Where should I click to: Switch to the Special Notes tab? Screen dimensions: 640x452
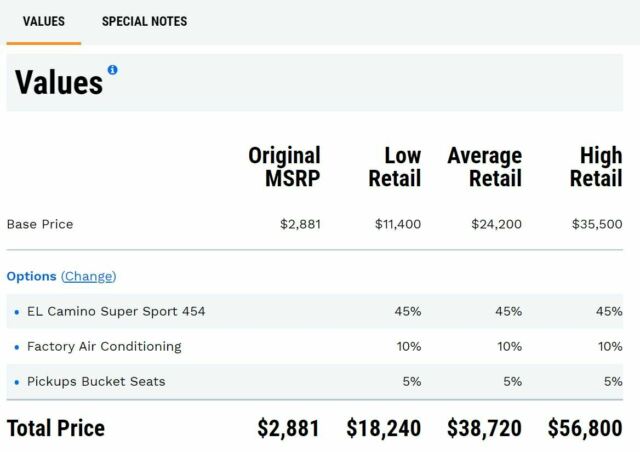click(144, 21)
